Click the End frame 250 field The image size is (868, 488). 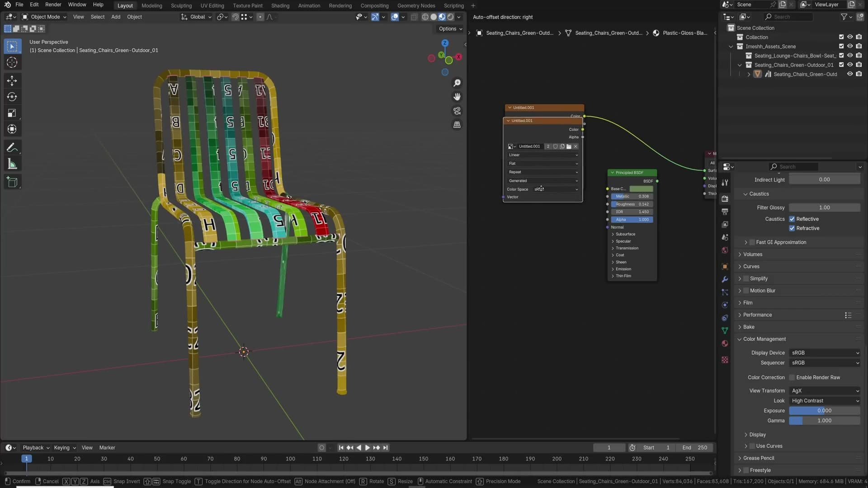point(694,448)
